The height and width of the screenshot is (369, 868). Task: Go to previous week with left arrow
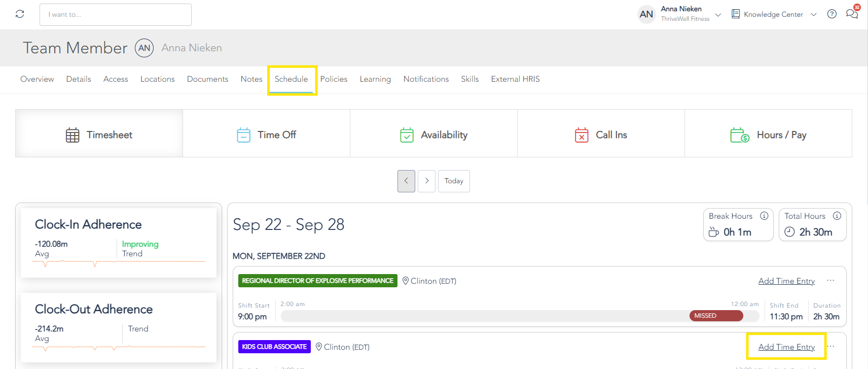click(406, 181)
